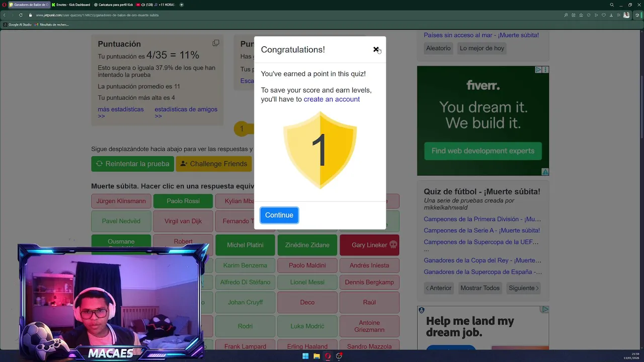Select the 'Ganadores de Balón de Oro' tab

[29, 5]
